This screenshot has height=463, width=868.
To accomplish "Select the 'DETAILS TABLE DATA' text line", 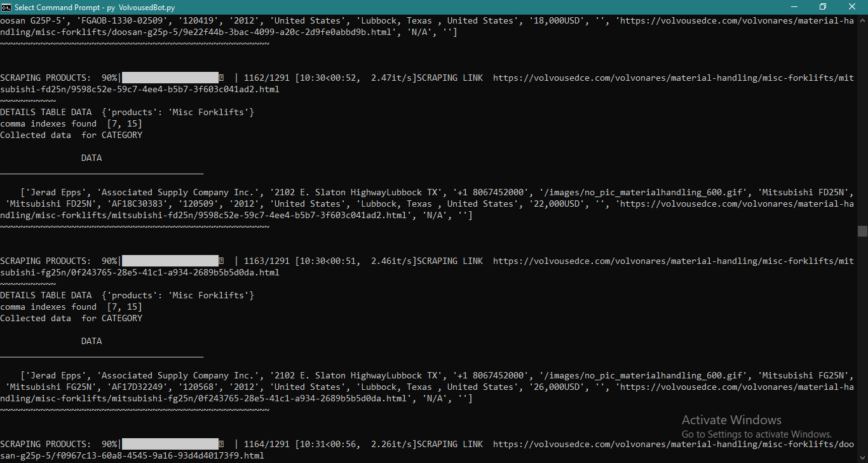I will (x=48, y=111).
